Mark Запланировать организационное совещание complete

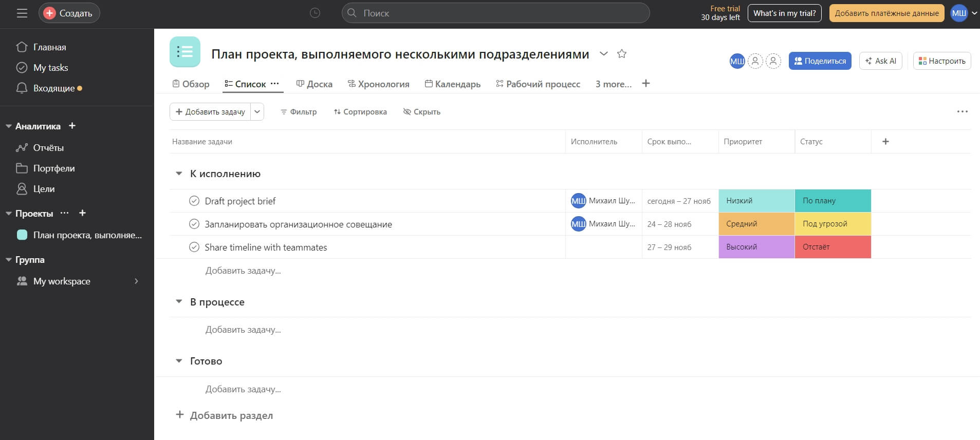(194, 224)
